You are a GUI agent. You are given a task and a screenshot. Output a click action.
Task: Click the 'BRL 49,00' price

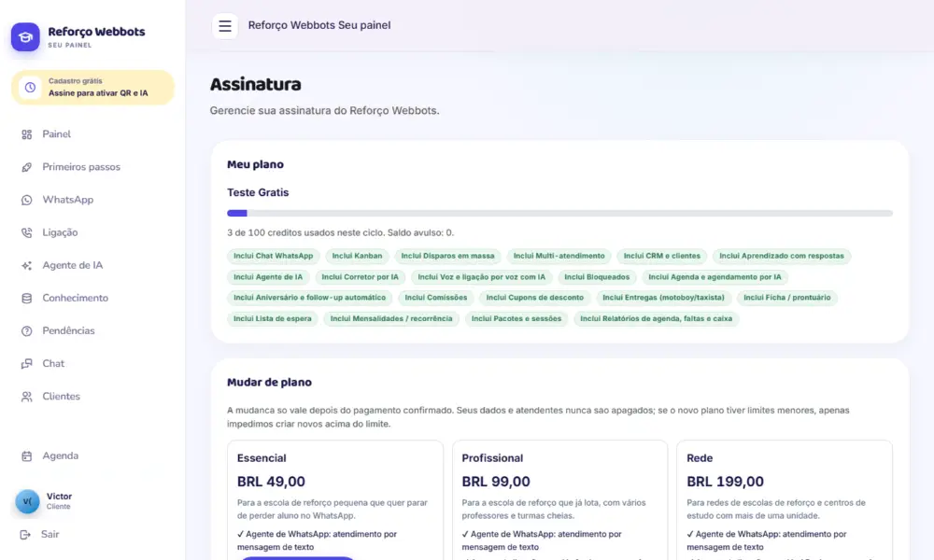271,482
